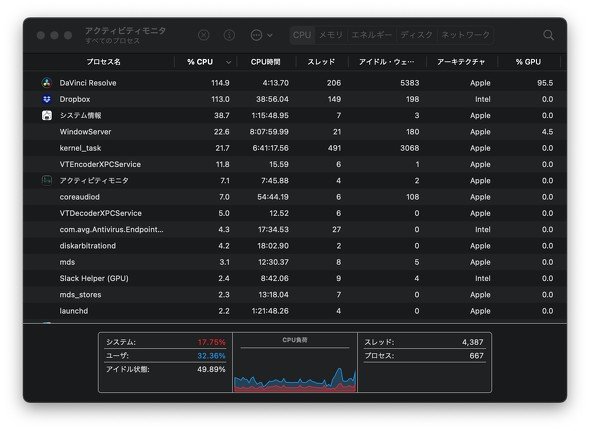Select the DaVinci Resolve app icon
Screen dimensions: 590x431
[47, 83]
